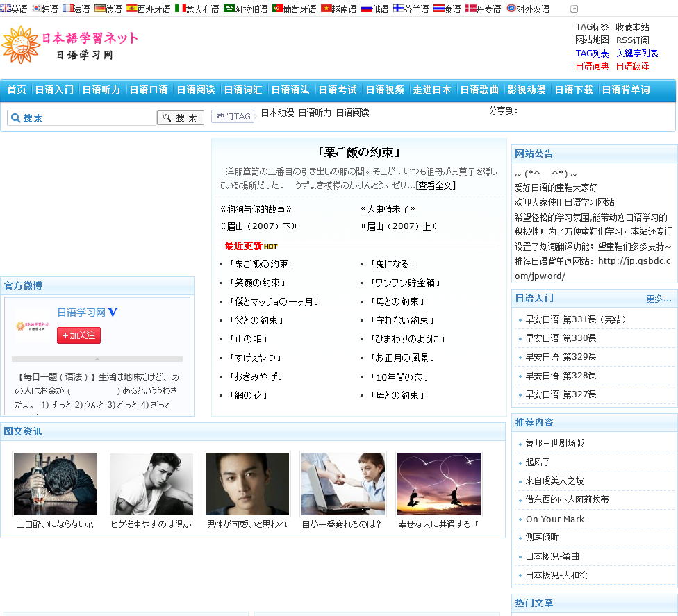This screenshot has width=678, height=616.
Task: Click the 日本动漫 hot tag
Action: tap(278, 113)
